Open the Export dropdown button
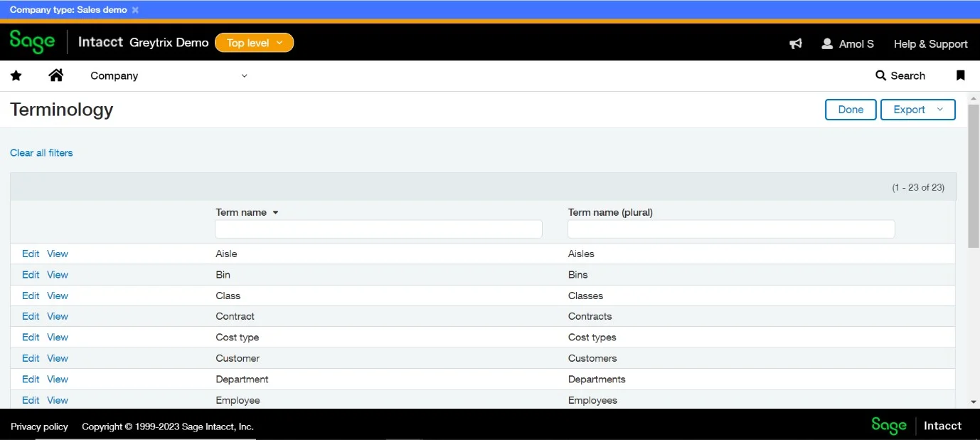The width and height of the screenshot is (980, 440). tap(918, 110)
